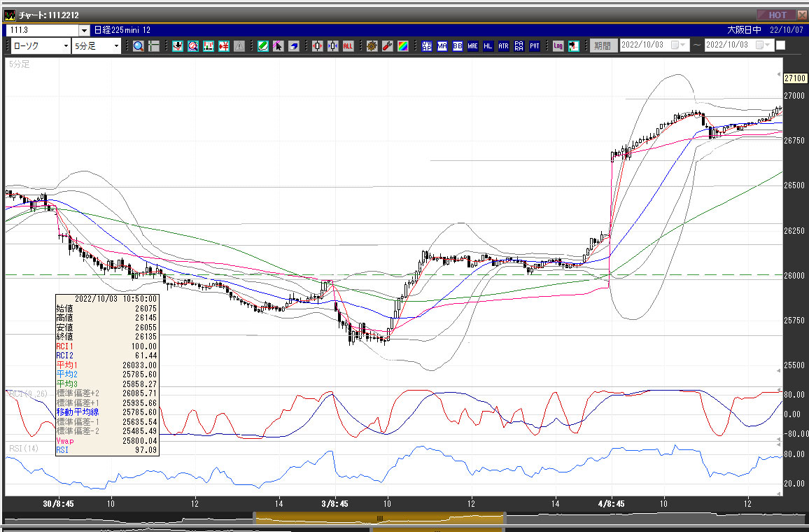Toggle the MA moving average indicator
The image size is (809, 532).
click(x=442, y=46)
